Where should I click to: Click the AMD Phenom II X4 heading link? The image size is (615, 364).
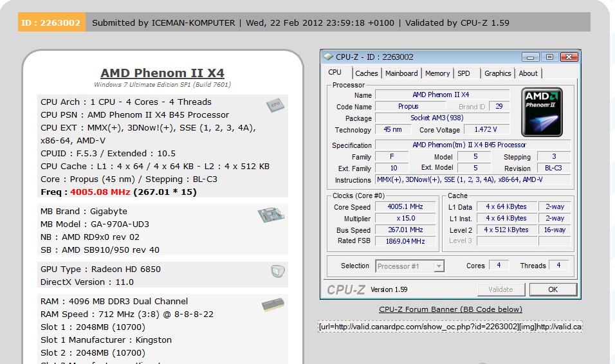[162, 73]
